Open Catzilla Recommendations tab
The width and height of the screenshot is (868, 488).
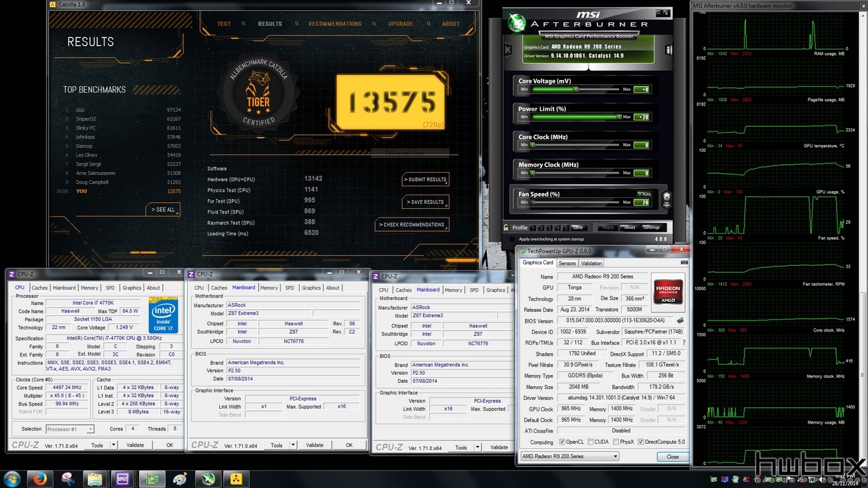pos(335,24)
